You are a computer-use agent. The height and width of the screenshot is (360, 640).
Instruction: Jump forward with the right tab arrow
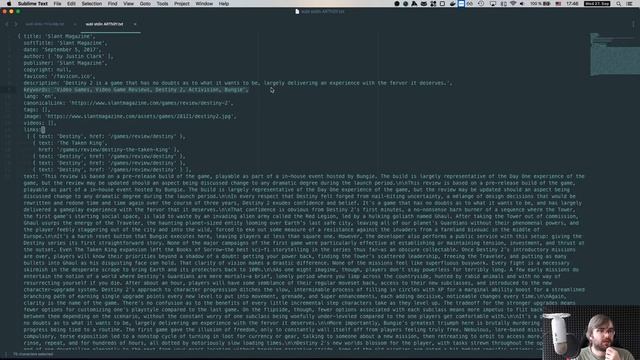(x=16, y=24)
